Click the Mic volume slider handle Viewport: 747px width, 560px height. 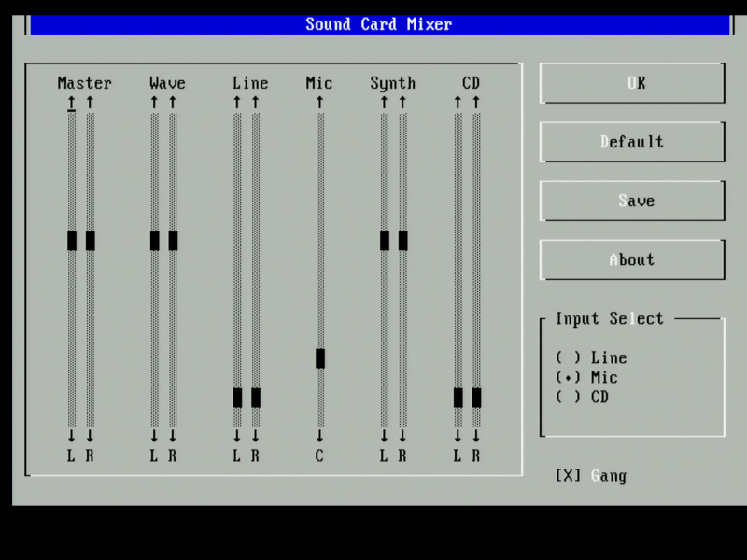coord(320,358)
